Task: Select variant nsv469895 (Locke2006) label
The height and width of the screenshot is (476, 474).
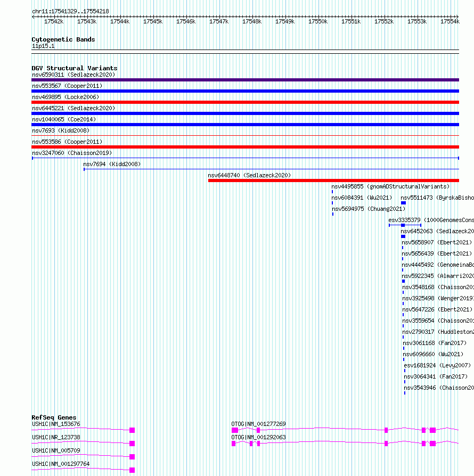Action: 66,97
